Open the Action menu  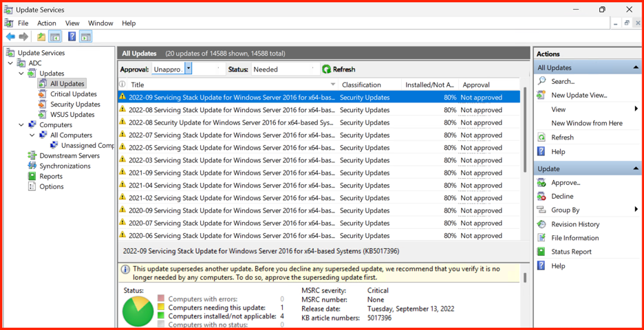pyautogui.click(x=46, y=23)
